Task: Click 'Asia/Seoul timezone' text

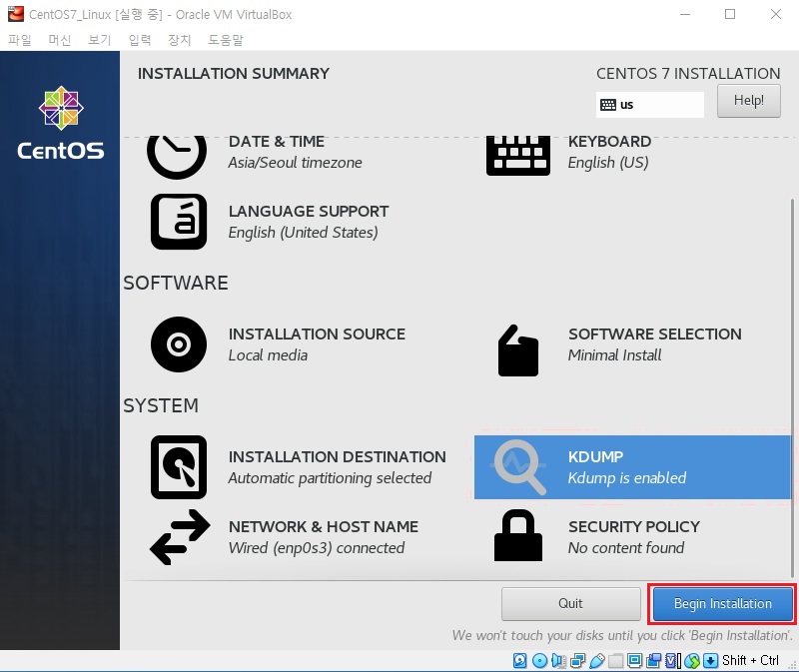Action: coord(295,163)
